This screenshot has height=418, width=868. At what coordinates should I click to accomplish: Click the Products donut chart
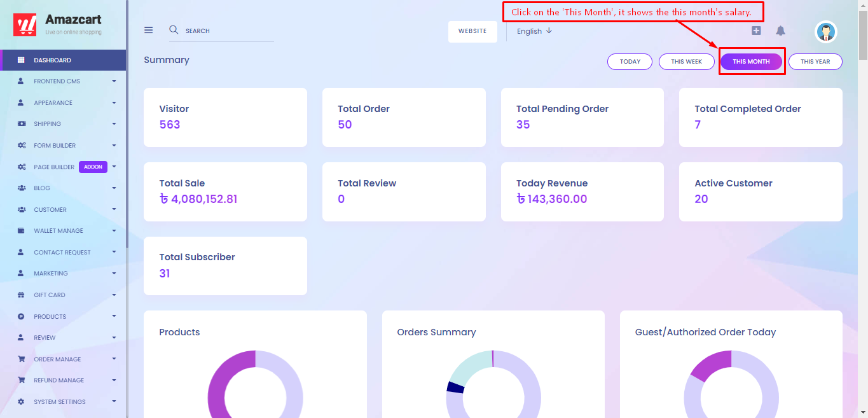tap(255, 384)
